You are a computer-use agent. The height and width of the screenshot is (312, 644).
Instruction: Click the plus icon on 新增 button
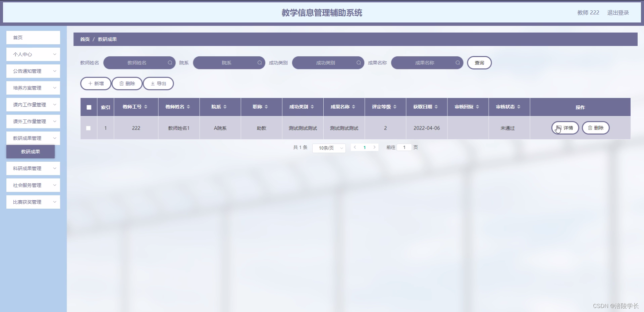click(90, 83)
